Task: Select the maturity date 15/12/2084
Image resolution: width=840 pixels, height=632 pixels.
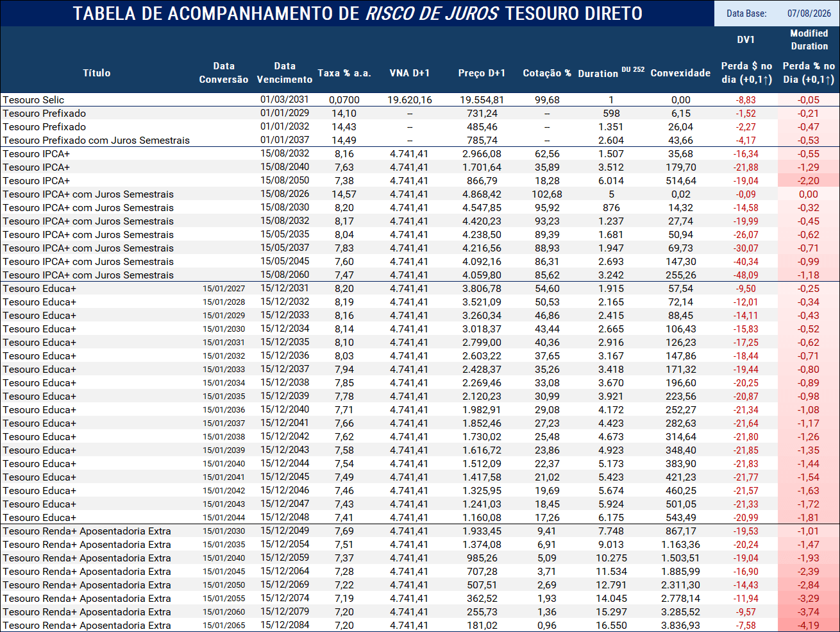Action: pos(285,625)
